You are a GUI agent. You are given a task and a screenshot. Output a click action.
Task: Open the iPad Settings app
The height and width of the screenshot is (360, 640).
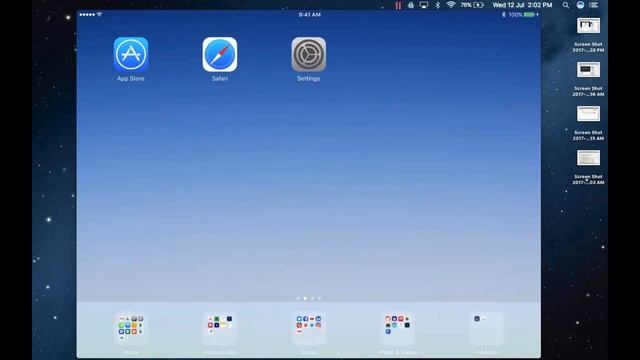tap(309, 54)
